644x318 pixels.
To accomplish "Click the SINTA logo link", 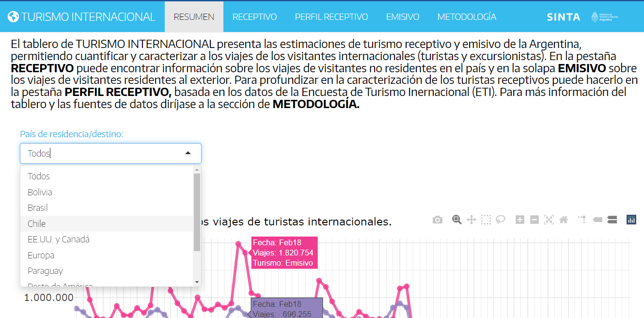I will [563, 17].
